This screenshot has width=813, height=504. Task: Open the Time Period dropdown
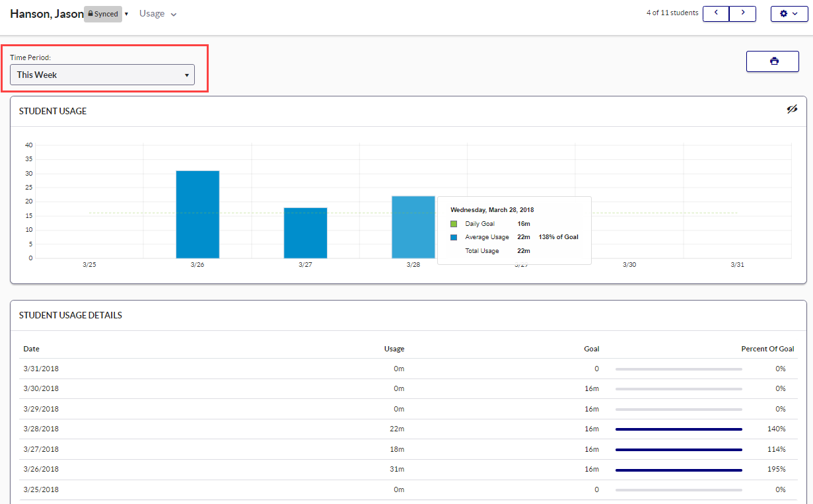[102, 75]
